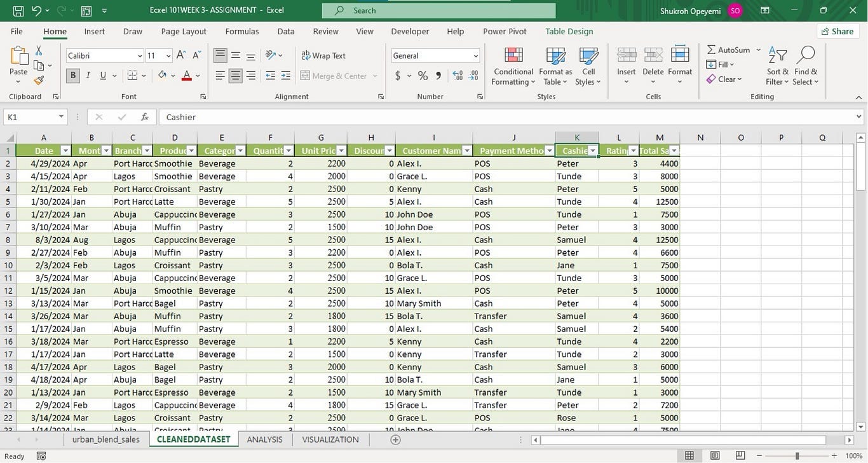The image size is (868, 463).
Task: Open the VISUALIZATION sheet tab
Action: pos(330,439)
